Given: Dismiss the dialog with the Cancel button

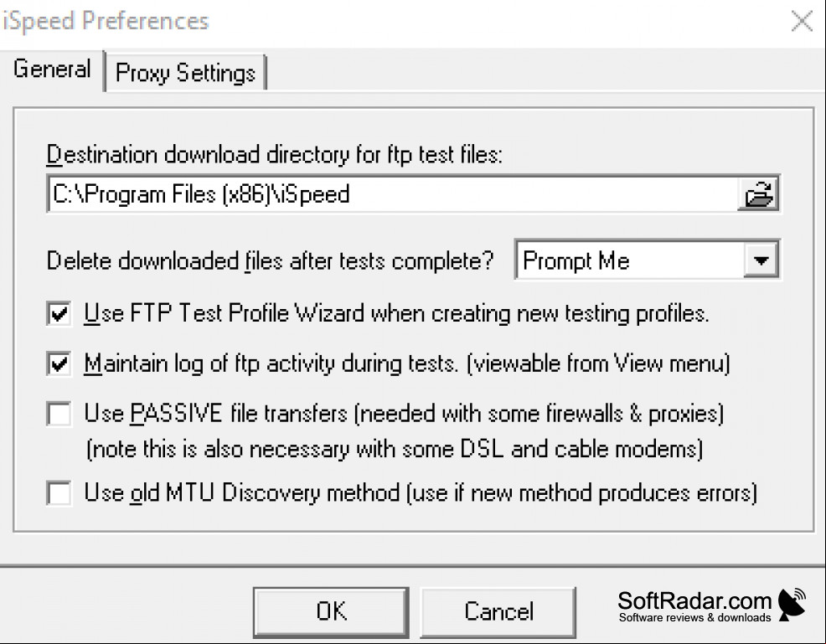Looking at the screenshot, I should tap(498, 612).
